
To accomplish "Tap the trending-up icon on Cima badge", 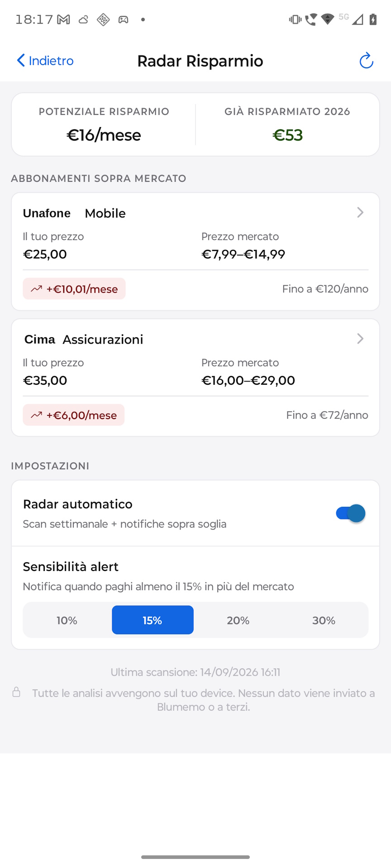I will [x=37, y=415].
